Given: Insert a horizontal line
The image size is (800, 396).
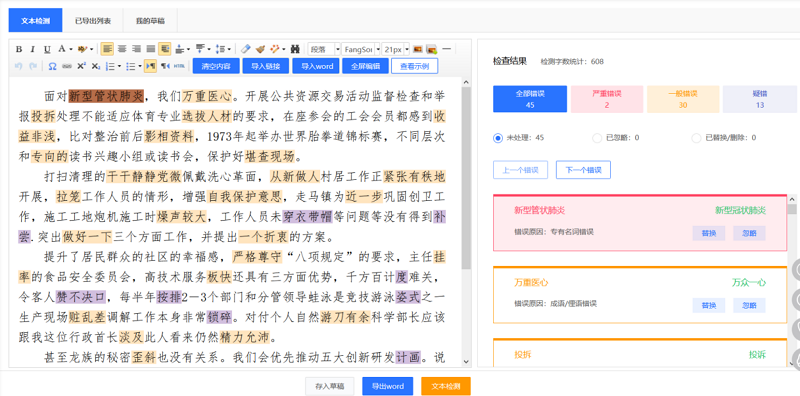Looking at the screenshot, I should coord(446,49).
